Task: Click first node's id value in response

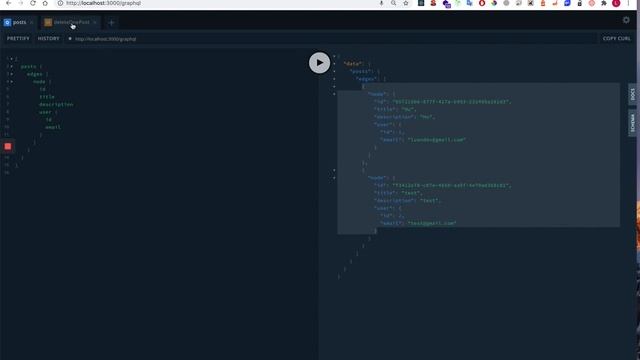Action: [x=451, y=102]
